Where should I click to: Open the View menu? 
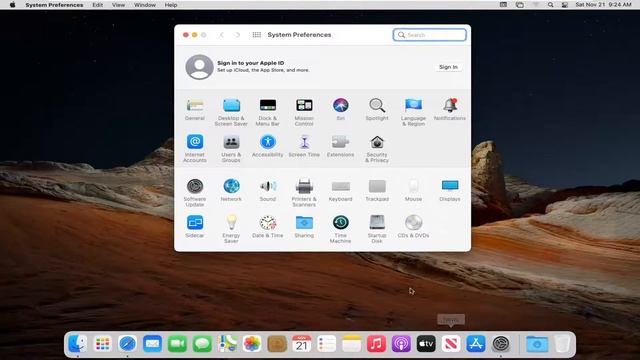pos(118,5)
